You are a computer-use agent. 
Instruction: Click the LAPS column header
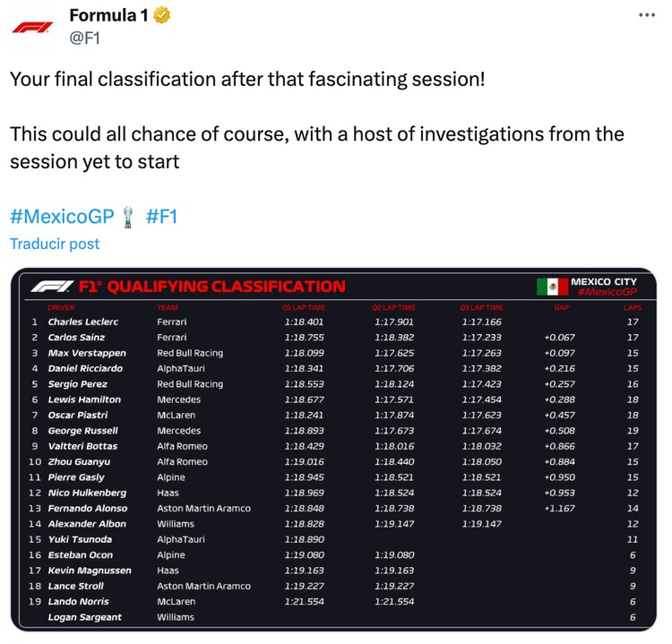coord(633,307)
